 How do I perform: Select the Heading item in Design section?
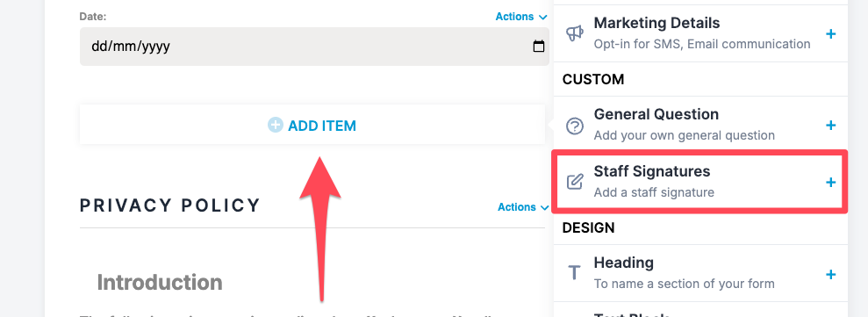point(700,273)
